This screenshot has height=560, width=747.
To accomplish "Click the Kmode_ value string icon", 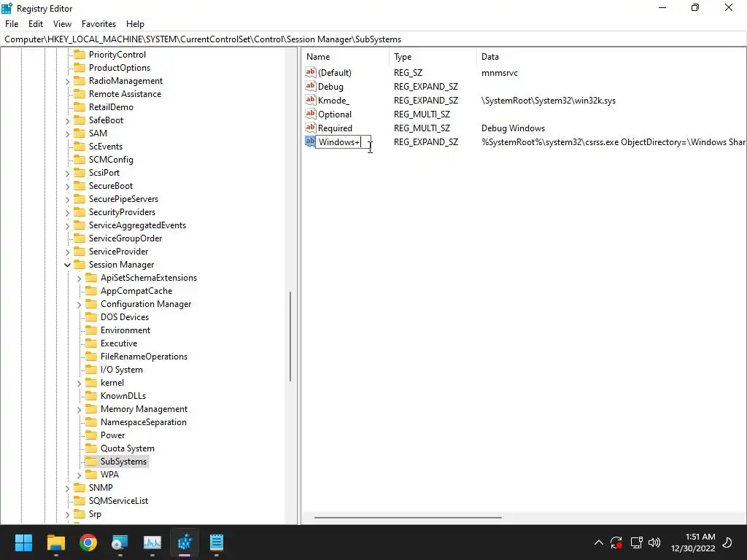I will 311,100.
